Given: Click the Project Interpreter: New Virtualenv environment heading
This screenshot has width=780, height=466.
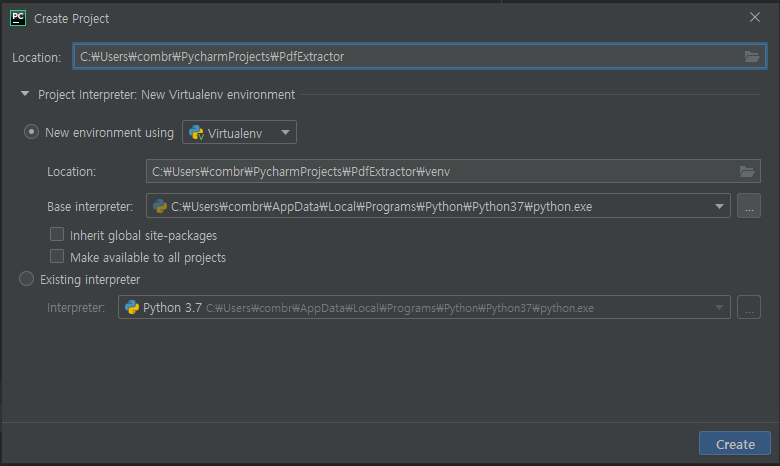Looking at the screenshot, I should pos(166,94).
